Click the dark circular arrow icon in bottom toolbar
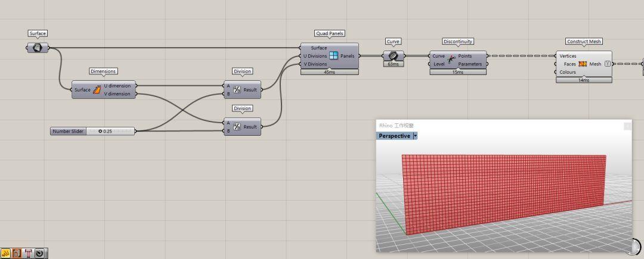Screen dimensions: 644x259 point(40,253)
